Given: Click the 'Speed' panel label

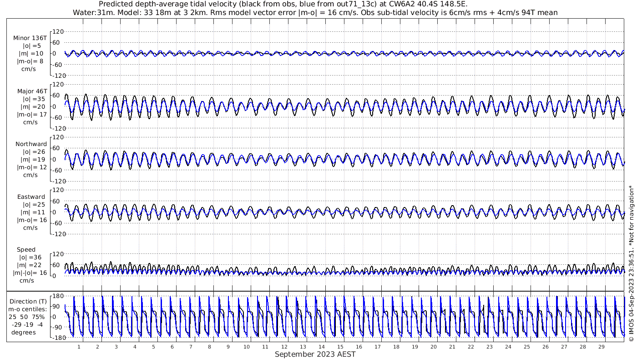Looking at the screenshot, I should pos(26,250).
